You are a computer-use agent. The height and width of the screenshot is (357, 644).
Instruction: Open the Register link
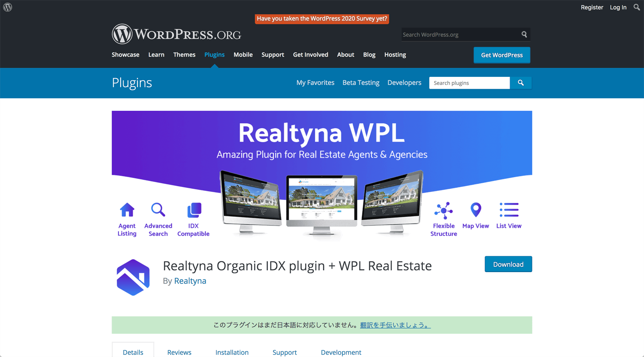click(x=592, y=7)
